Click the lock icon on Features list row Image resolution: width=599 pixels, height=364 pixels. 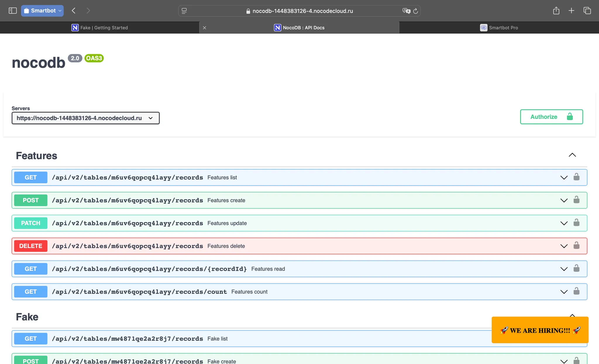point(576,177)
